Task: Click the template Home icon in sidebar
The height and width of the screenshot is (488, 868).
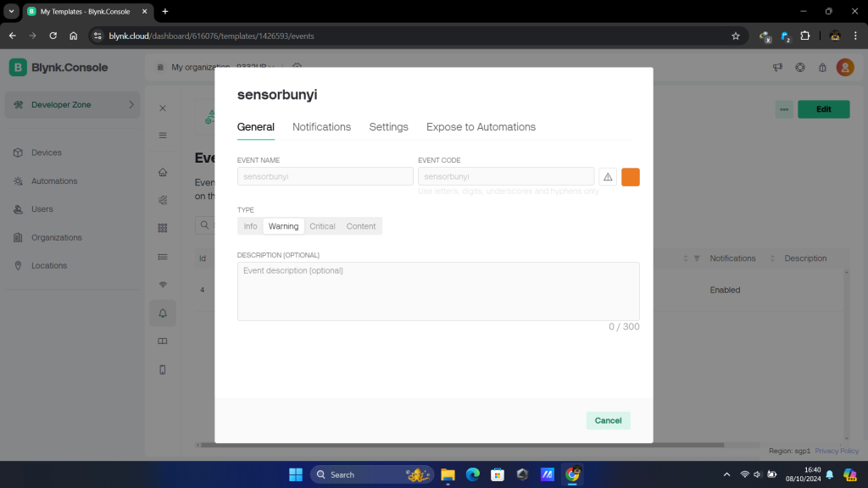Action: (163, 173)
